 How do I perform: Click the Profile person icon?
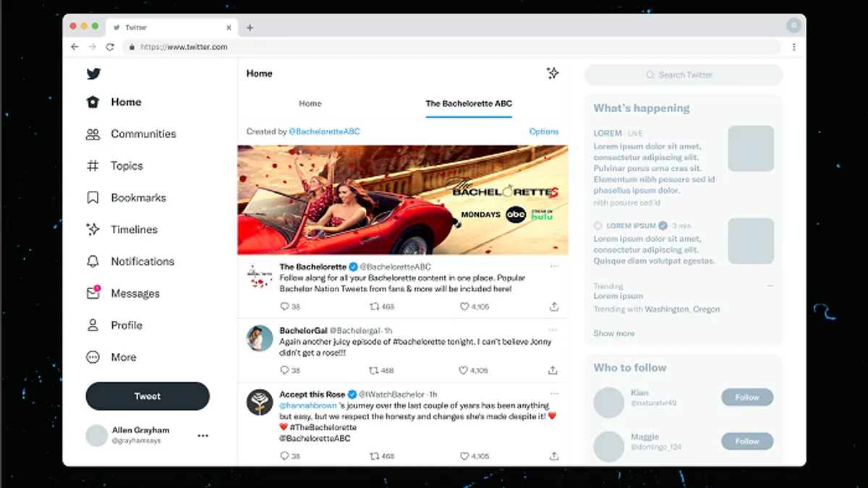[93, 325]
